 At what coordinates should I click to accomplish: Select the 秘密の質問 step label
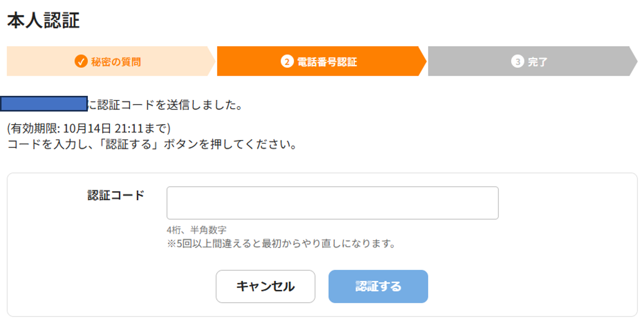click(x=116, y=62)
